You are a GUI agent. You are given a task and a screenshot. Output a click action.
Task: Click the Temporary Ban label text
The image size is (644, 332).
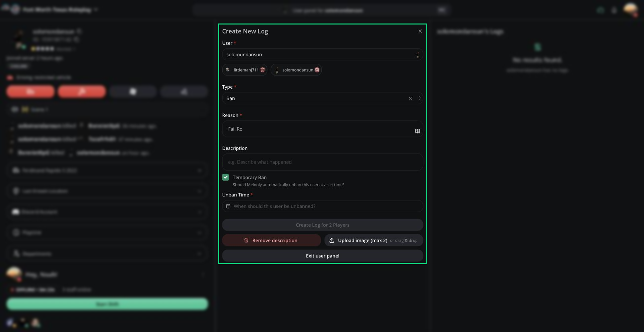(x=249, y=177)
